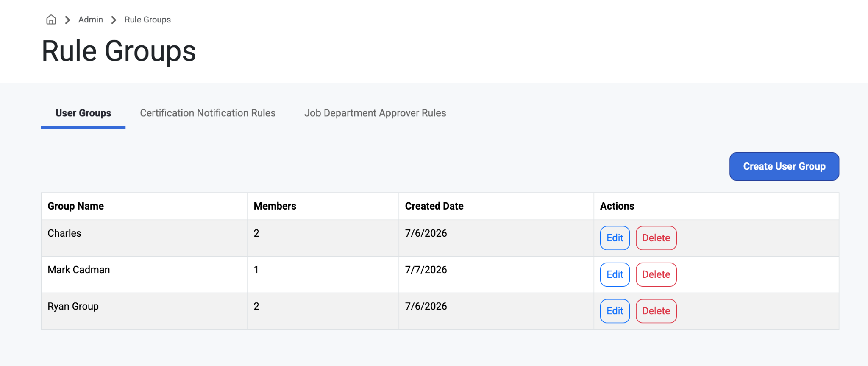
Task: Click Ryan Group row's 7/6/2026 date
Action: click(426, 306)
